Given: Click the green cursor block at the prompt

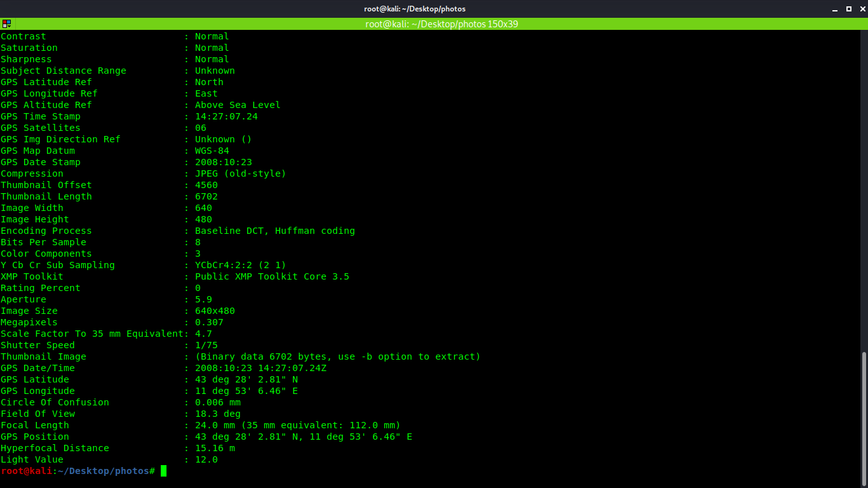Looking at the screenshot, I should click(x=163, y=471).
